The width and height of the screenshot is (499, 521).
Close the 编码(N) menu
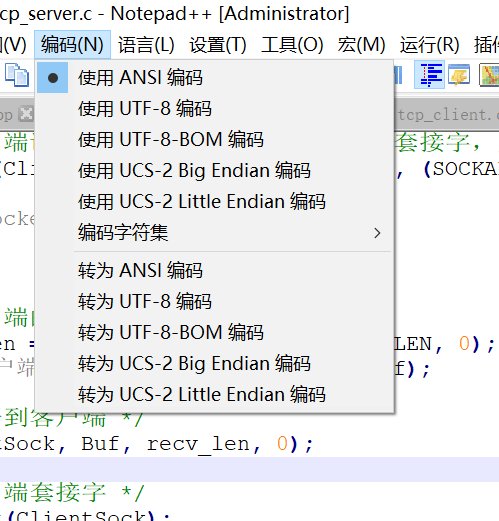72,45
